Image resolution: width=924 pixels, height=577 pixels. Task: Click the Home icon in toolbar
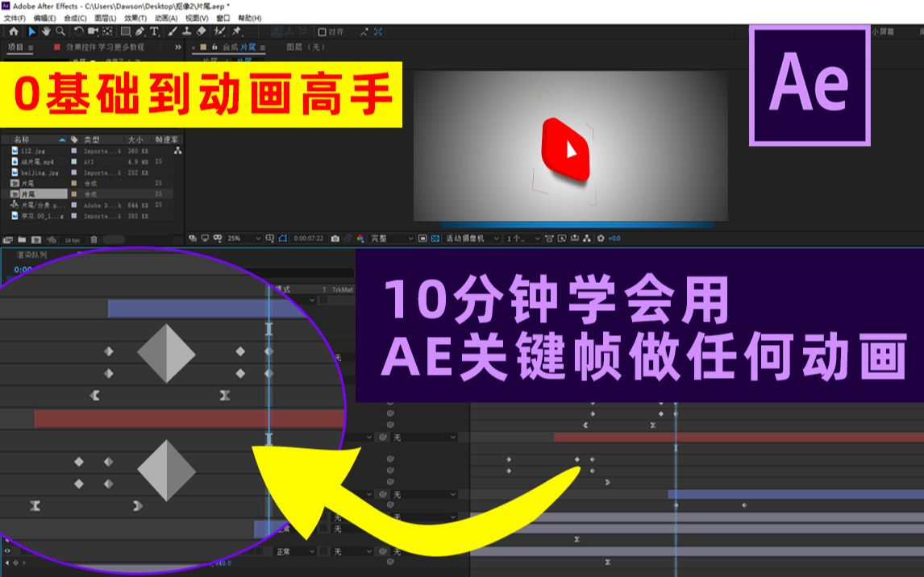pos(14,31)
